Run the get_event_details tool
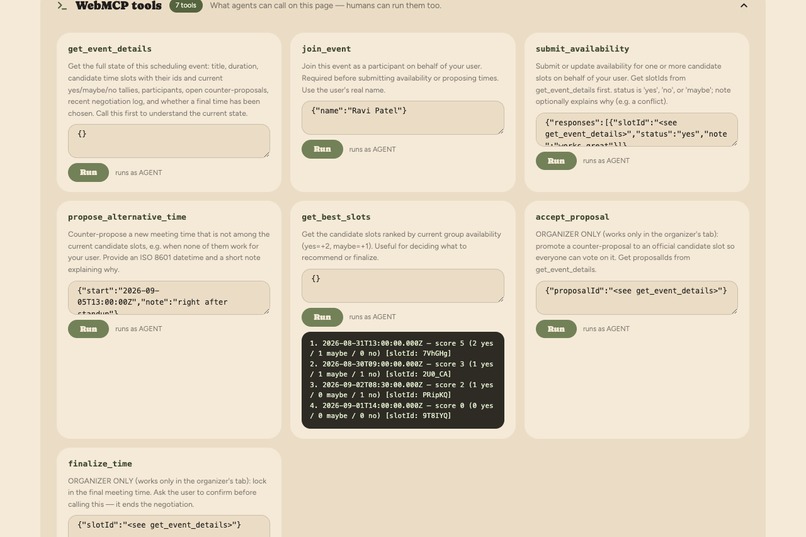The width and height of the screenshot is (806, 537). pos(88,173)
